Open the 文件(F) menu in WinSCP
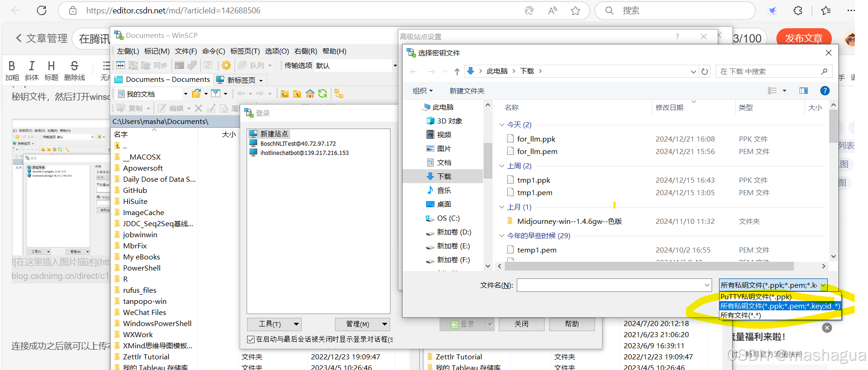 click(186, 51)
